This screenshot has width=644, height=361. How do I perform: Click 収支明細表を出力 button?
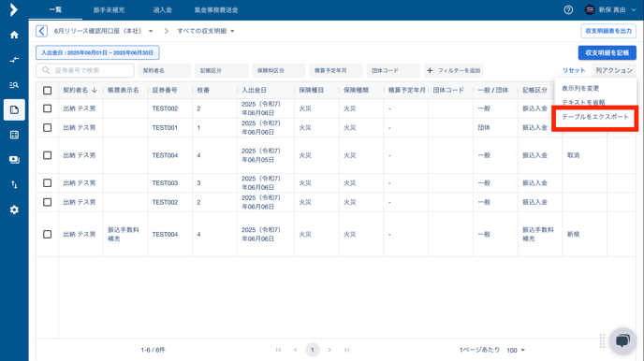[608, 31]
